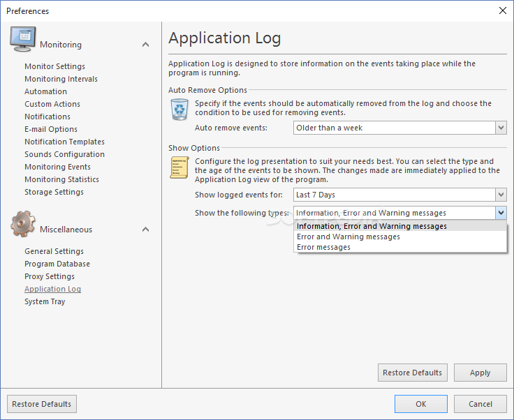Screen dimensions: 514x420
Task: Click the Apply button
Action: pyautogui.click(x=480, y=373)
